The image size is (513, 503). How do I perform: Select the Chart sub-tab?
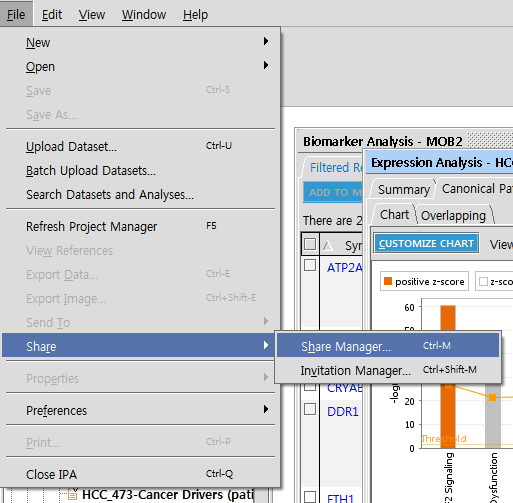394,215
